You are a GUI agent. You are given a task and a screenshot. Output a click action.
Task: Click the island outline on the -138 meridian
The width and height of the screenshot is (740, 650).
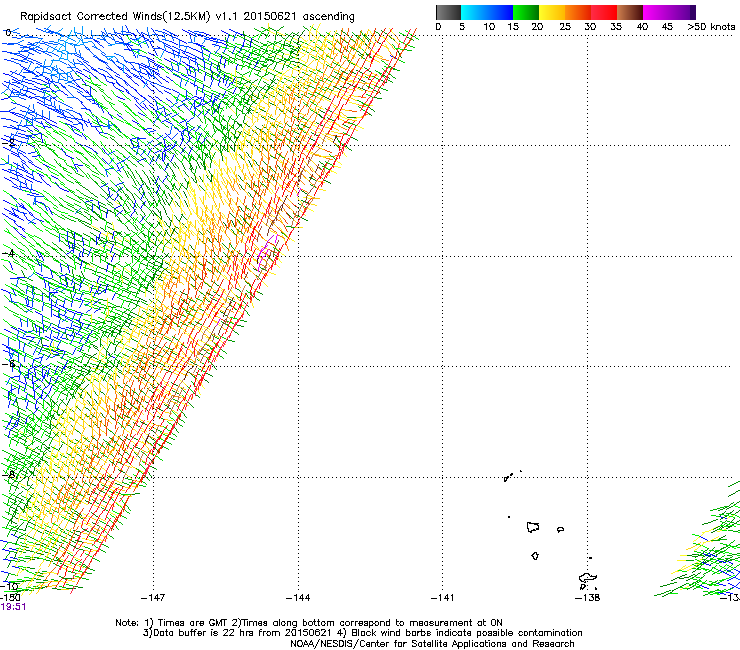point(588,578)
